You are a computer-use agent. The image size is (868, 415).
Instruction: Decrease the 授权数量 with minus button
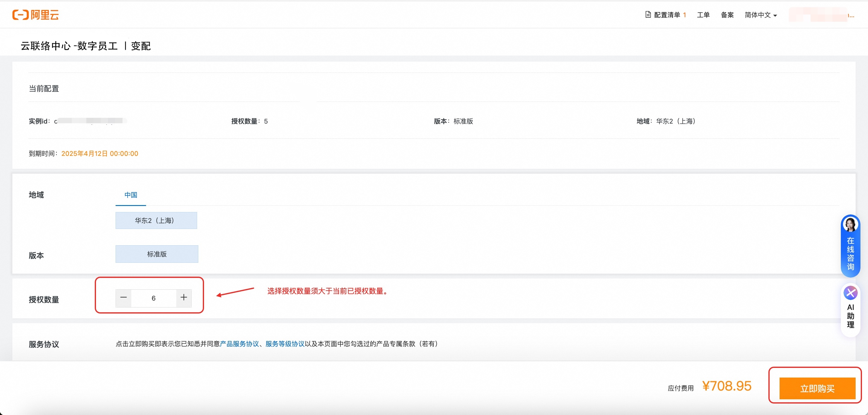(123, 298)
